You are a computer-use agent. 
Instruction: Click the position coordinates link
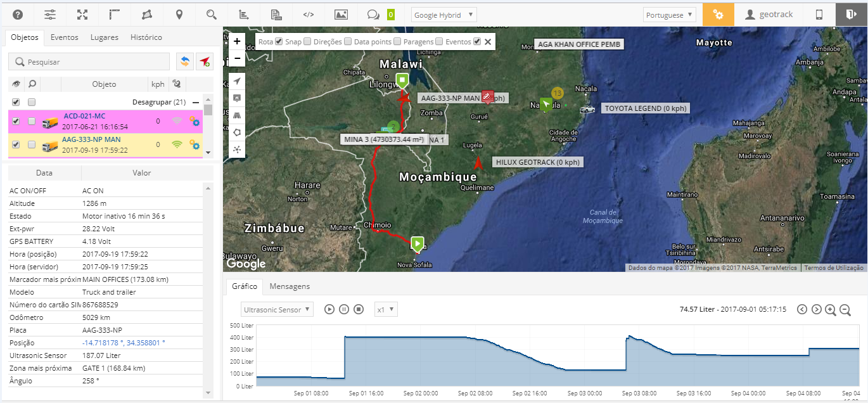(x=123, y=343)
